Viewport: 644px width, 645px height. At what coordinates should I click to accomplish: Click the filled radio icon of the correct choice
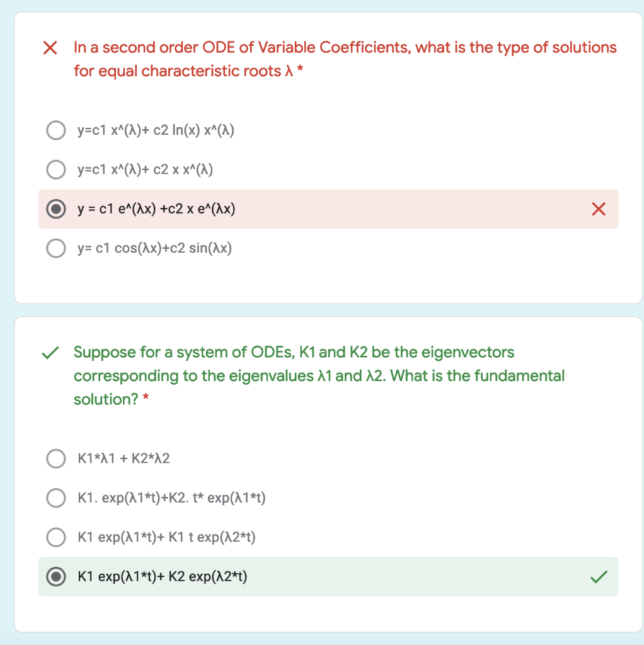pos(55,576)
